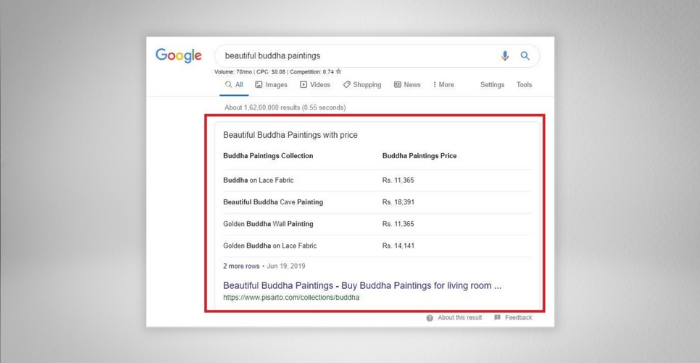Viewport: 700px width, 363px height.
Task: Click 'Buddha Paintings Collection' column header
Action: click(x=268, y=156)
